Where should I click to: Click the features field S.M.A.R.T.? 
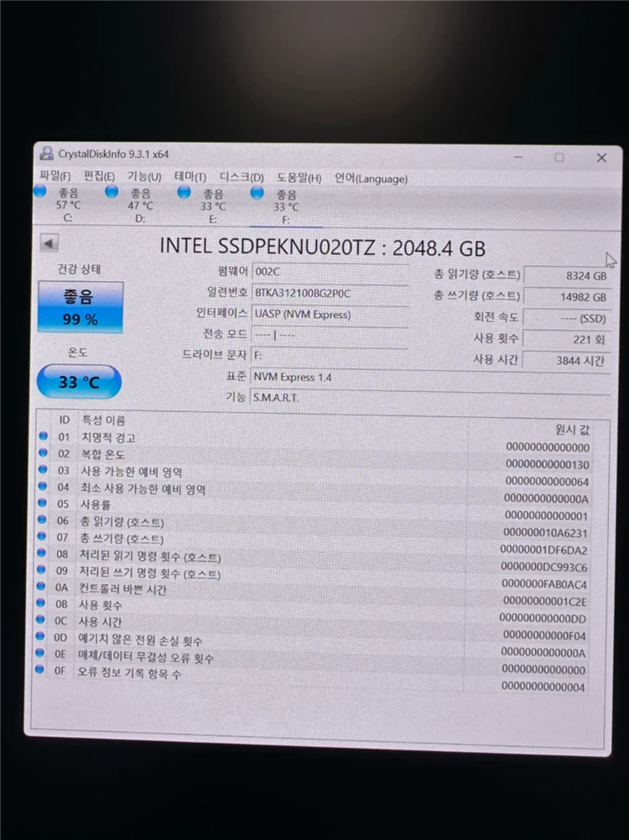pos(430,398)
